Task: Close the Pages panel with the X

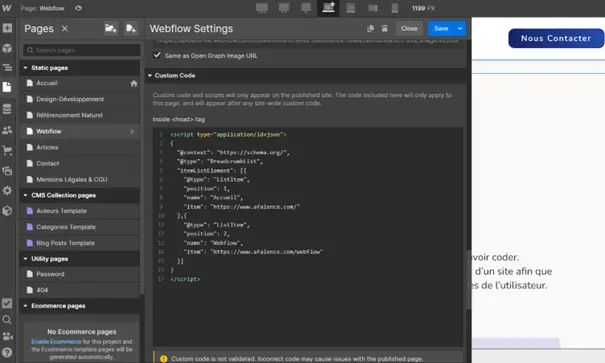Action: (65, 29)
